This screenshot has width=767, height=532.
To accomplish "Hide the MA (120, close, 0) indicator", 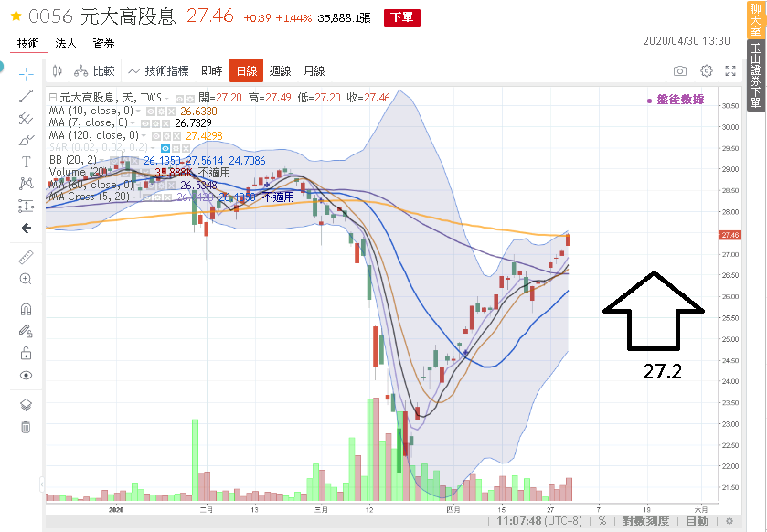I will pos(156,136).
